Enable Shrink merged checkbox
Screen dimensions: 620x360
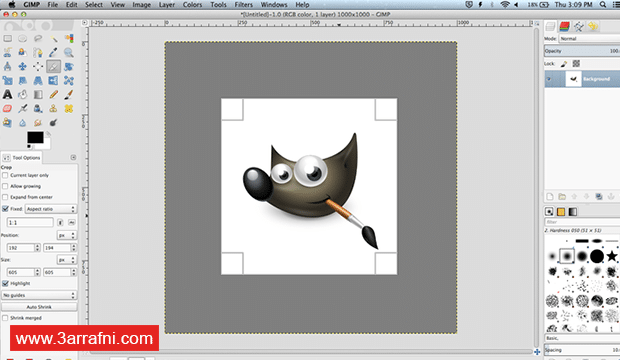pos(5,318)
